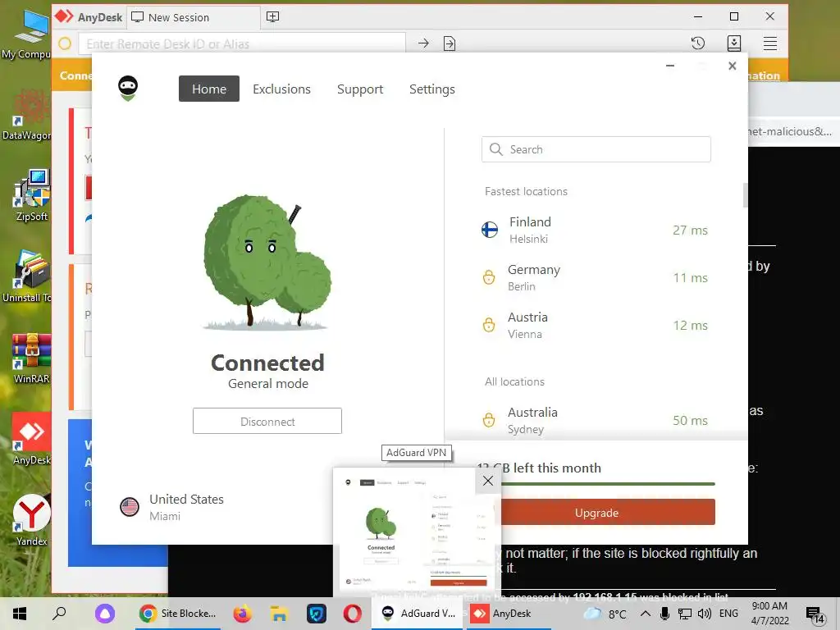
Task: Switch to the Chrome Site Blocker taskbar window
Action: [178, 614]
